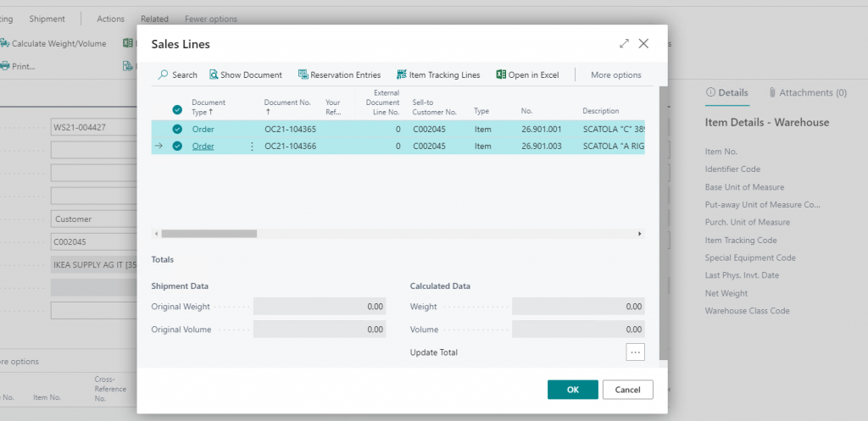Open More options in Sales Lines toolbar
Viewport: 868px width, 421px height.
[615, 75]
